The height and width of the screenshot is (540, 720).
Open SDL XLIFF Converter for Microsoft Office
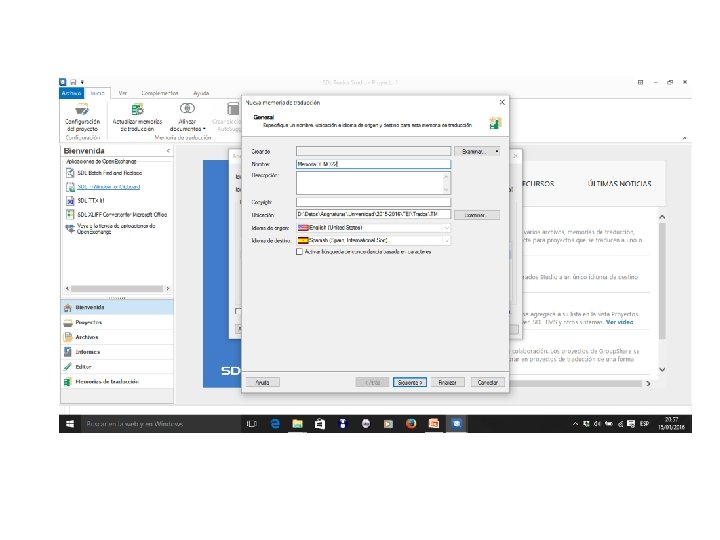tap(117, 214)
